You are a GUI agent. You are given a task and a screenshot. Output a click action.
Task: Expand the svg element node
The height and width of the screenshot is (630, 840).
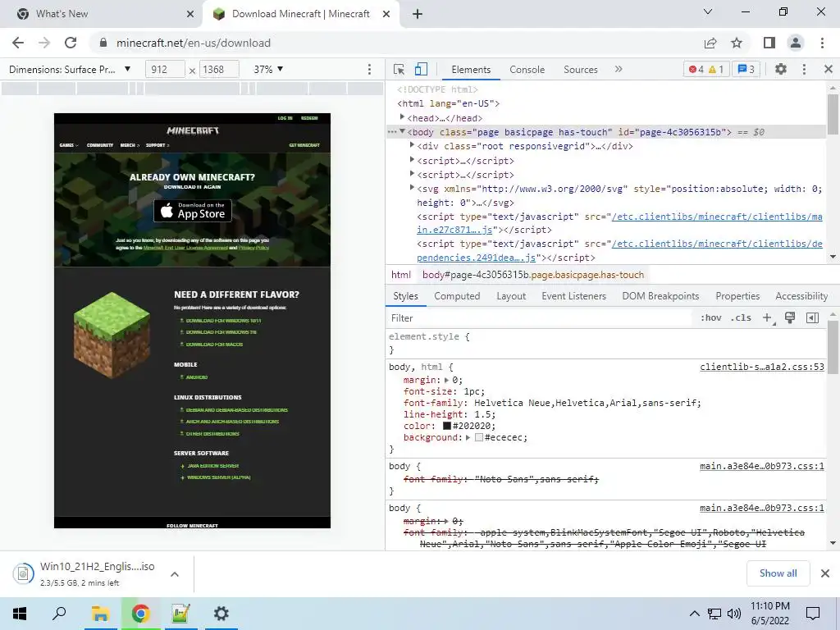click(x=412, y=188)
